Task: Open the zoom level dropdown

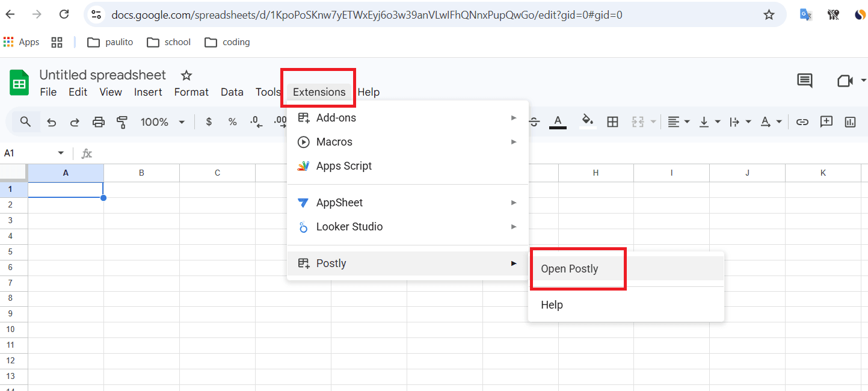Action: click(x=162, y=122)
